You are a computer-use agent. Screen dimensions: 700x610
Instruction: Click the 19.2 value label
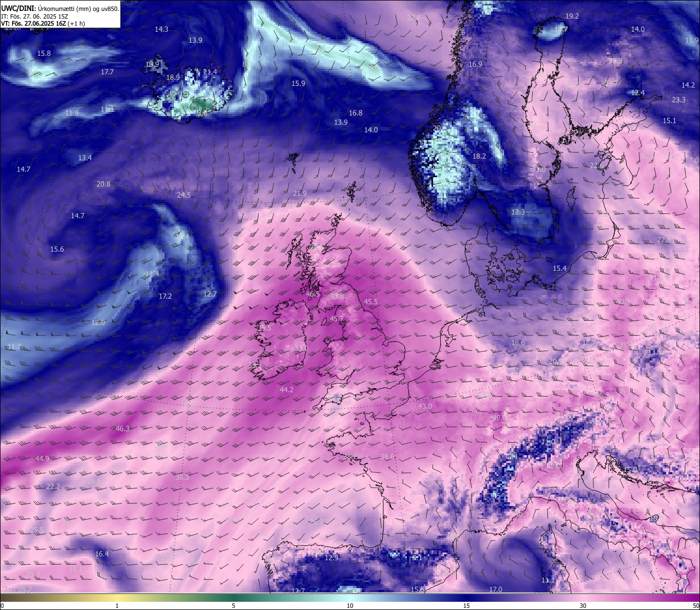pyautogui.click(x=572, y=16)
